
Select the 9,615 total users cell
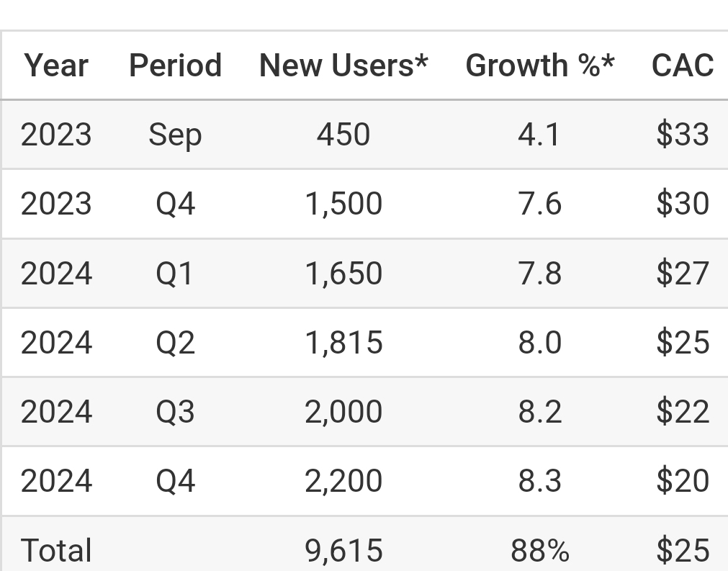pos(343,551)
